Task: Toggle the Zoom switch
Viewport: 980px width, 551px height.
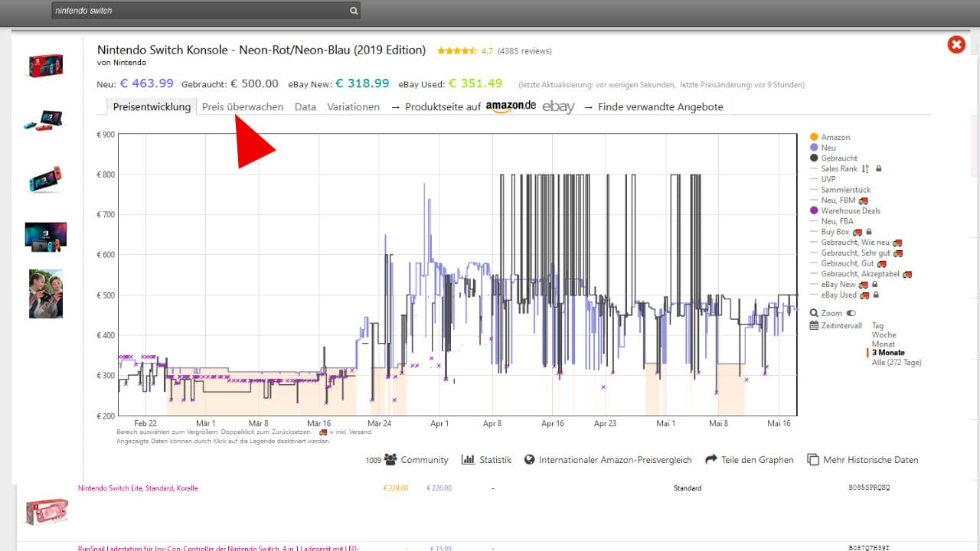Action: (x=851, y=313)
